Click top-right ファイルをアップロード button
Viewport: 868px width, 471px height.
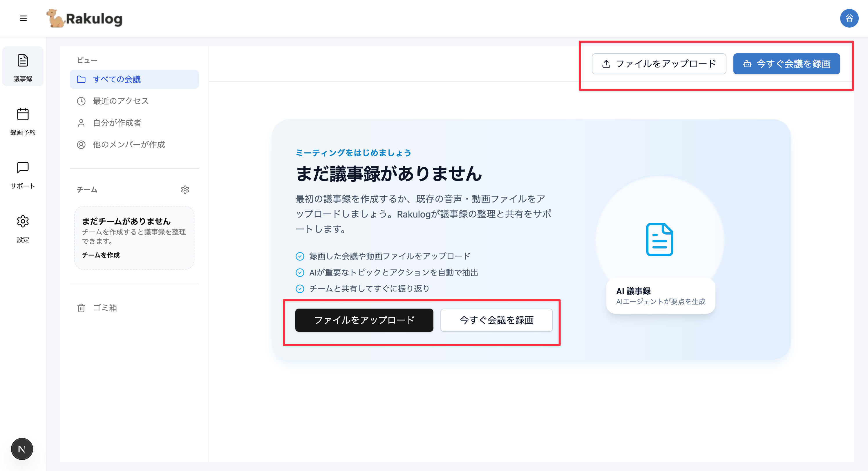click(659, 64)
